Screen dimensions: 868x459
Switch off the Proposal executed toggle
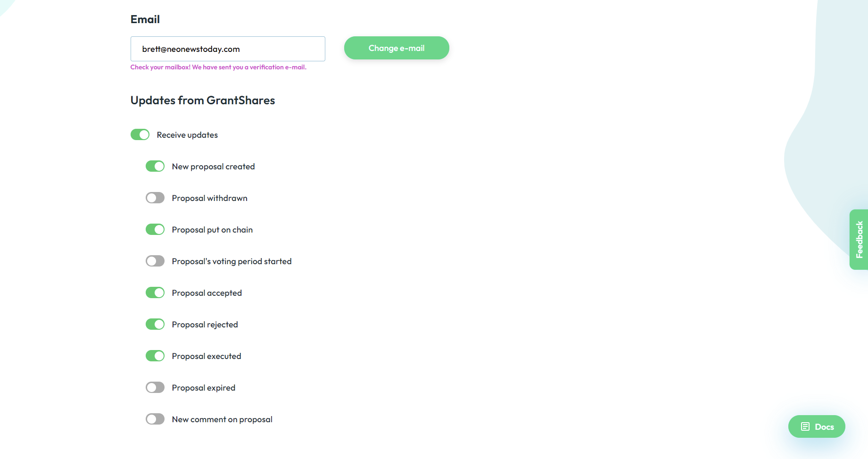[155, 356]
